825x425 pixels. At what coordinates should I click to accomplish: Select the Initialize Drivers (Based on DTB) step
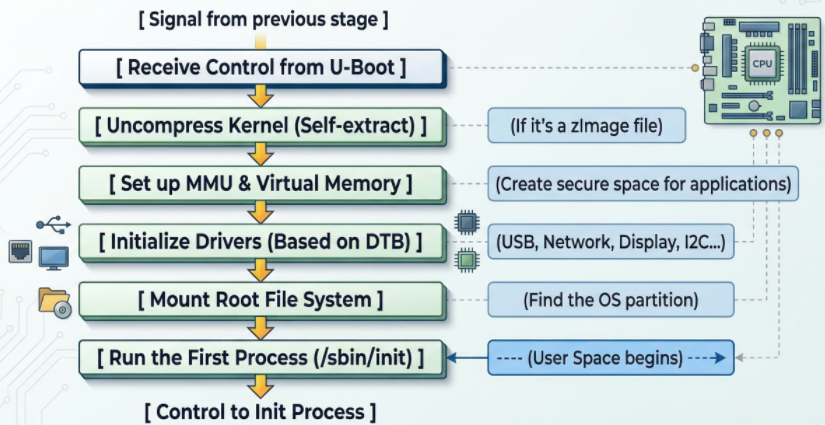tap(261, 241)
